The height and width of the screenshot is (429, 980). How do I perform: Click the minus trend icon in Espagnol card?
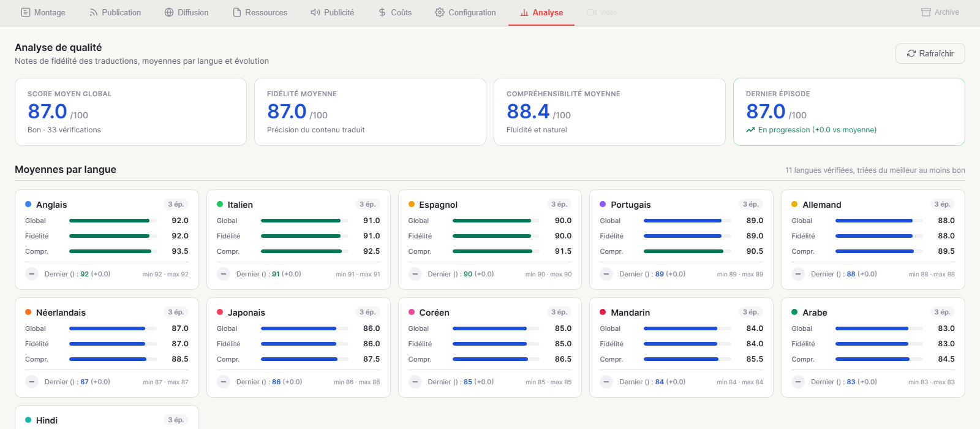pos(415,274)
